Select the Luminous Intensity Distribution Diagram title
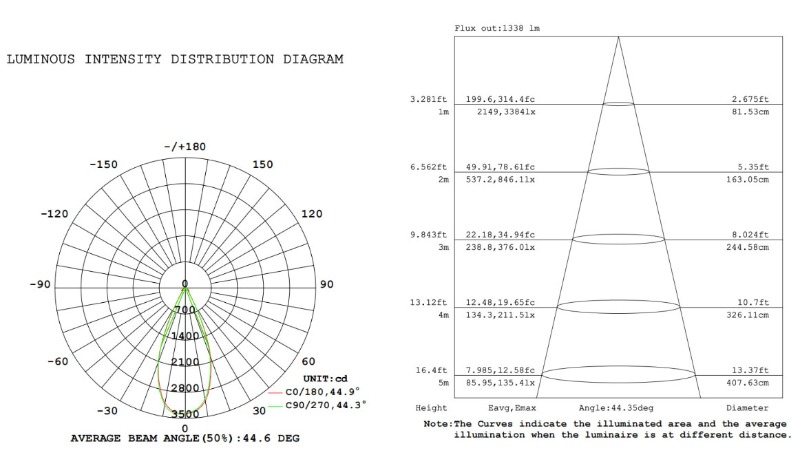This screenshot has width=800, height=457. click(x=176, y=59)
